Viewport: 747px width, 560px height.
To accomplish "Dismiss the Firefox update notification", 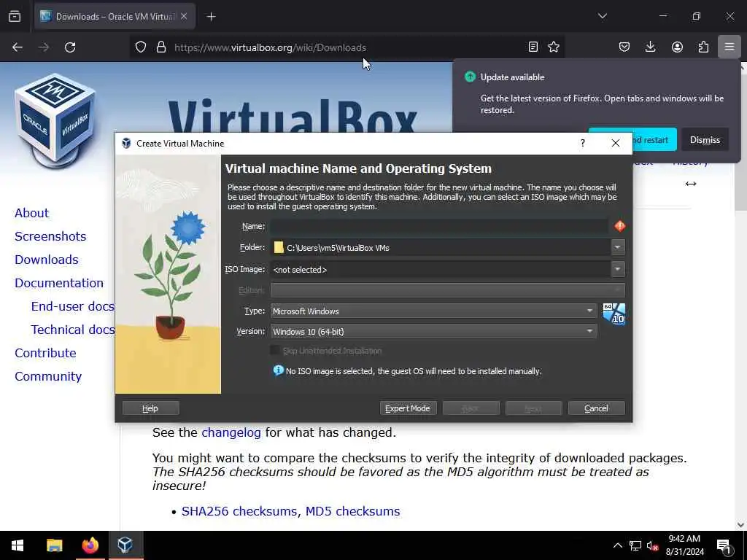I will point(705,139).
